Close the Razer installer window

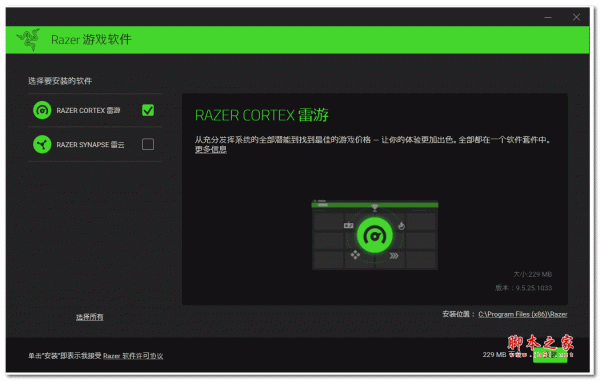pyautogui.click(x=576, y=17)
